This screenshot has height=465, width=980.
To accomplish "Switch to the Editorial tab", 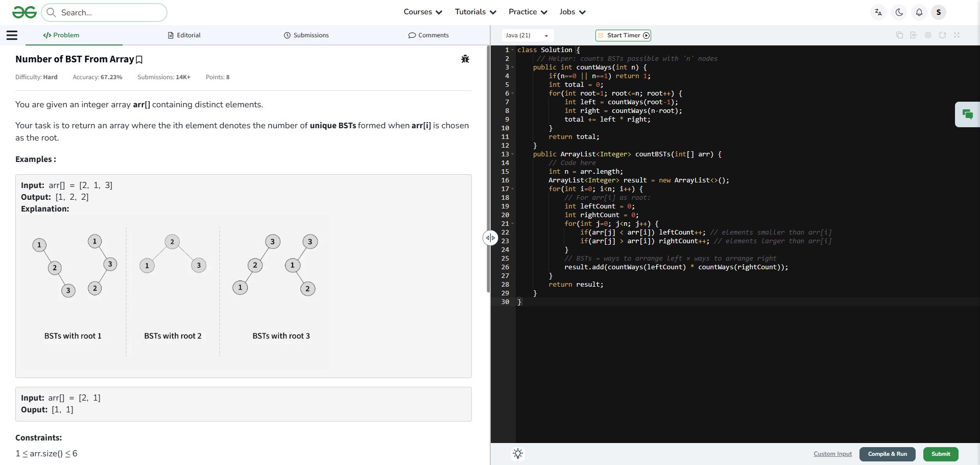I will (184, 35).
